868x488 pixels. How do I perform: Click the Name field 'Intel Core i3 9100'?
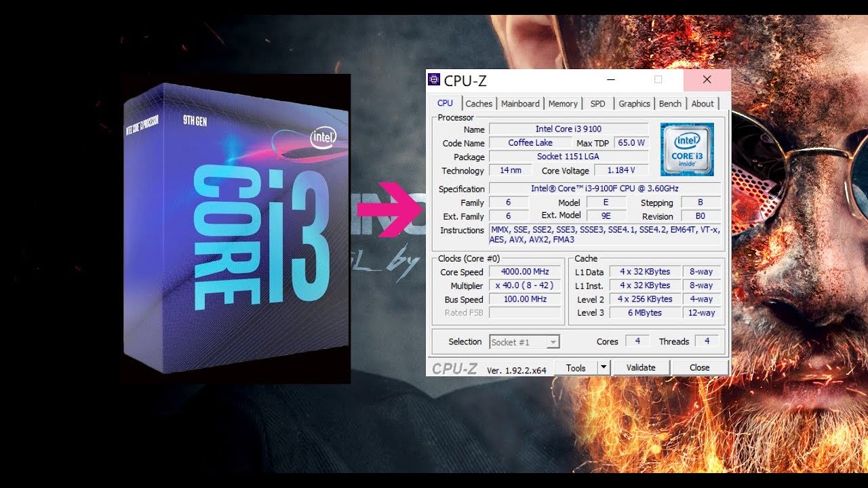pyautogui.click(x=568, y=129)
